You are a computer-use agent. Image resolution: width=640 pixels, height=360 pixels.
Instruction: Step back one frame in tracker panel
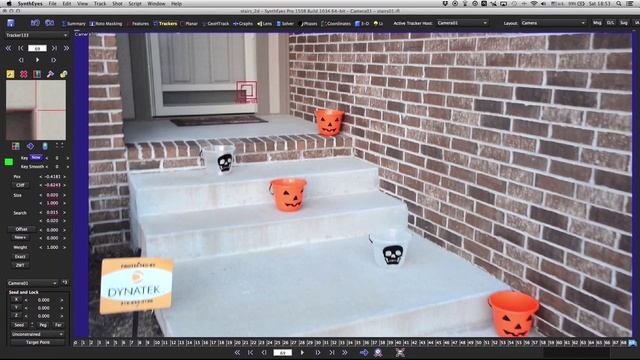click(x=21, y=60)
